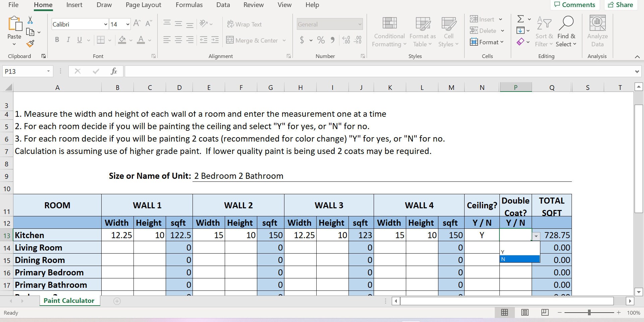644x322 pixels.
Task: Open the Number Format dropdown
Action: (x=358, y=24)
